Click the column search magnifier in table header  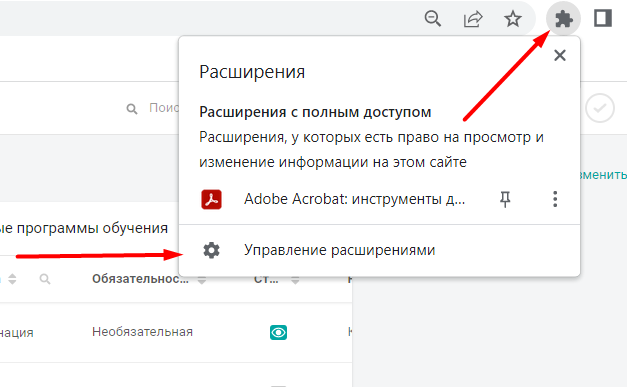click(x=45, y=279)
